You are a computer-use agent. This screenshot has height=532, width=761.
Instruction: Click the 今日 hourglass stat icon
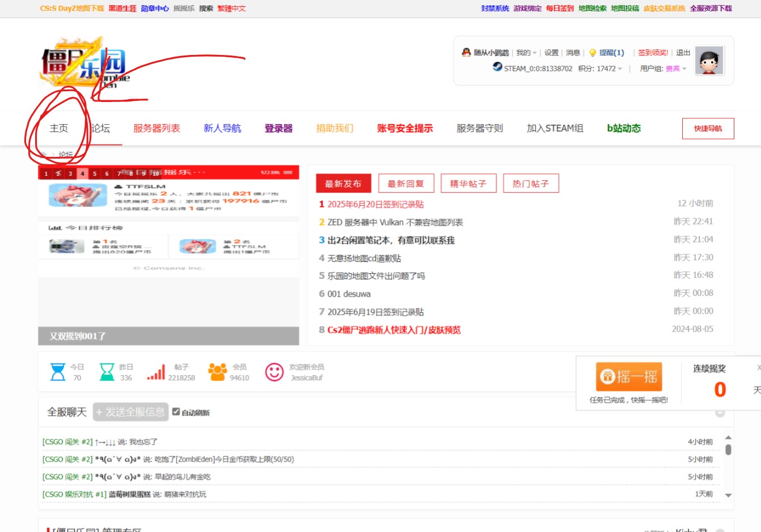pyautogui.click(x=58, y=372)
